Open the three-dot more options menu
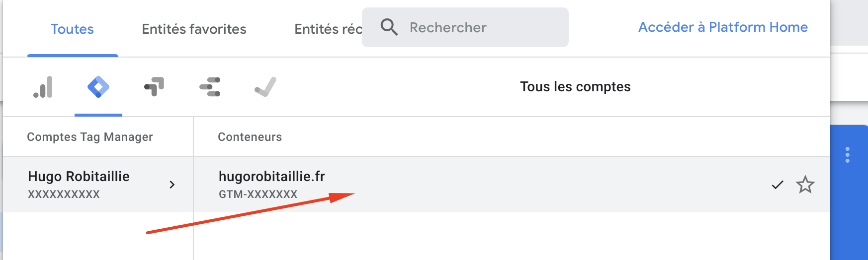868x260 pixels. pyautogui.click(x=848, y=155)
